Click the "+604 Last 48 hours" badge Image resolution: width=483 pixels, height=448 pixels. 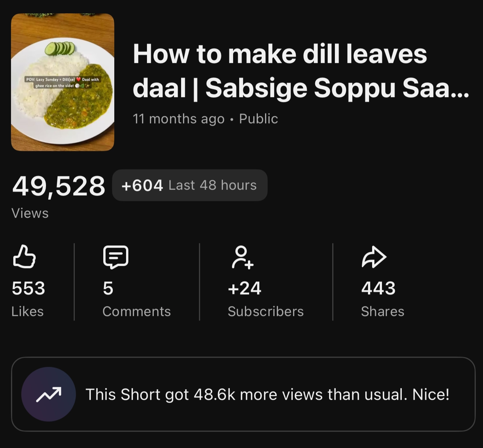tap(189, 185)
